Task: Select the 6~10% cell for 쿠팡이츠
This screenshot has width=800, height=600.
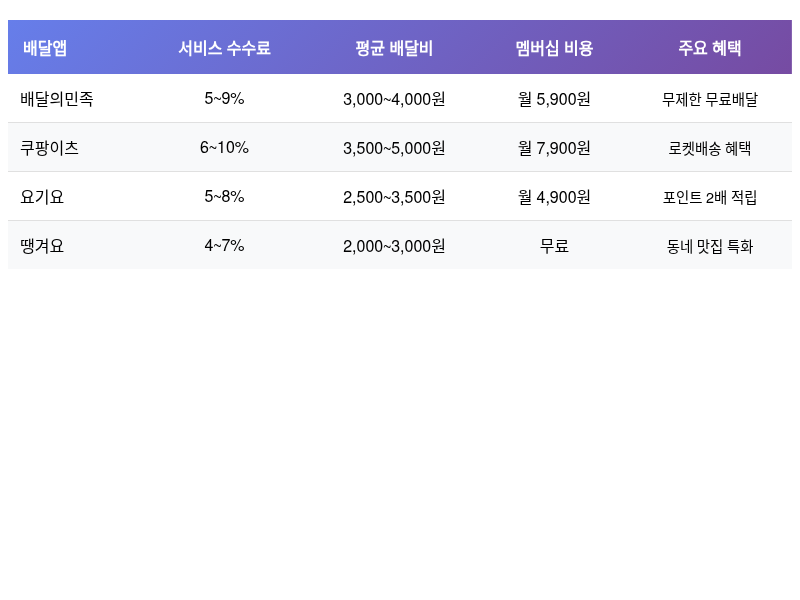Action: [223, 148]
